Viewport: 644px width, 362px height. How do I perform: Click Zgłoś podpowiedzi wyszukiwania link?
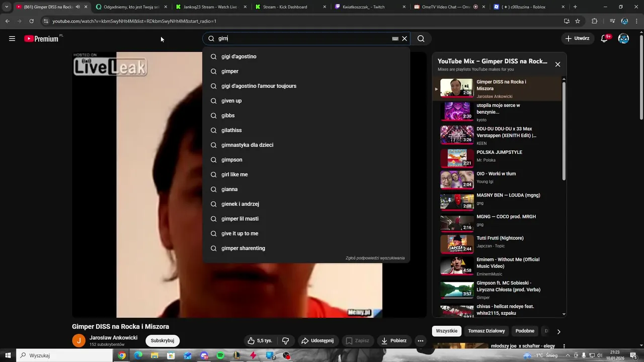[x=375, y=258]
